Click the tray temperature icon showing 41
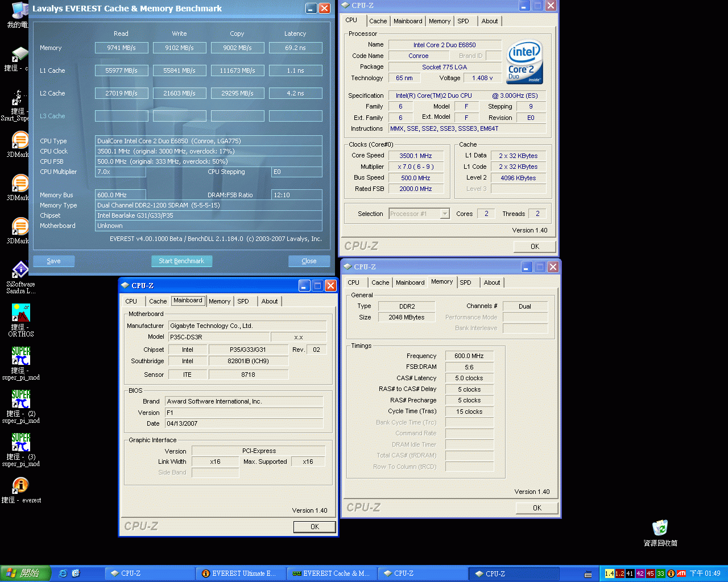The width and height of the screenshot is (728, 582). (630, 573)
